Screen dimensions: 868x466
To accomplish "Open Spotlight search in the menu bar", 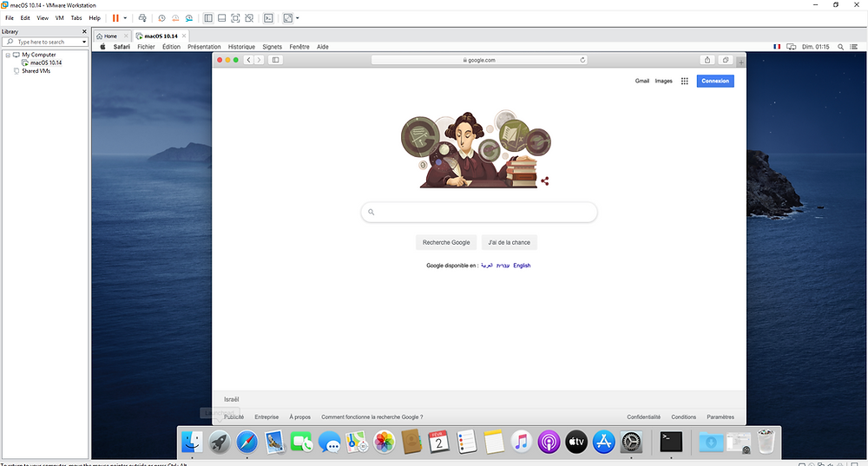I will 840,47.
